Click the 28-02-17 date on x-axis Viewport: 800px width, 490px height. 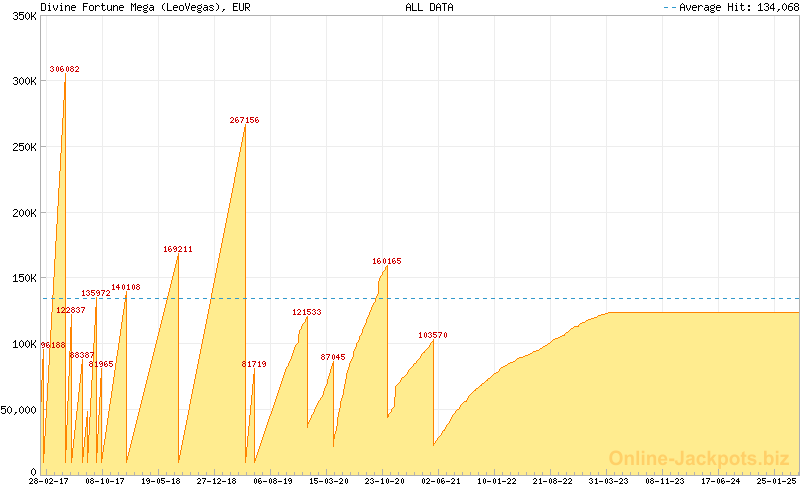48,481
